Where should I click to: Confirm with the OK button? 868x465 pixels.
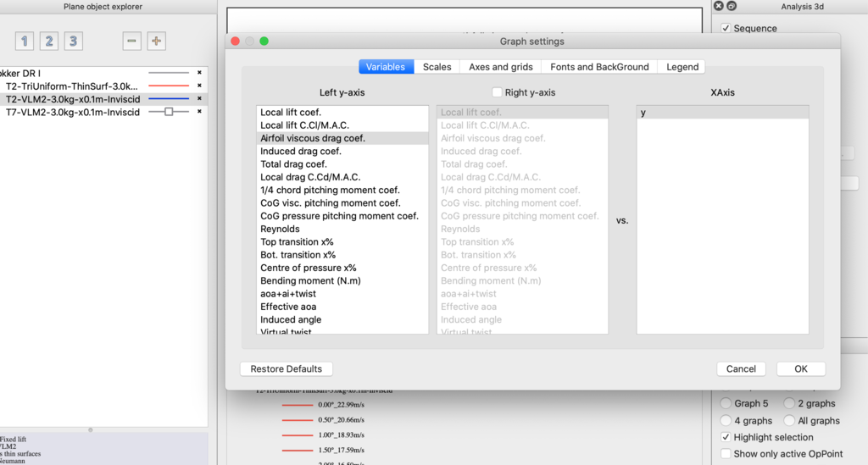pos(801,368)
